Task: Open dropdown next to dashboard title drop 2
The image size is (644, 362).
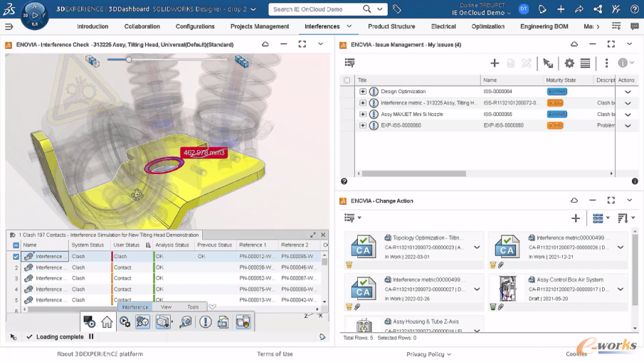Action: click(253, 9)
